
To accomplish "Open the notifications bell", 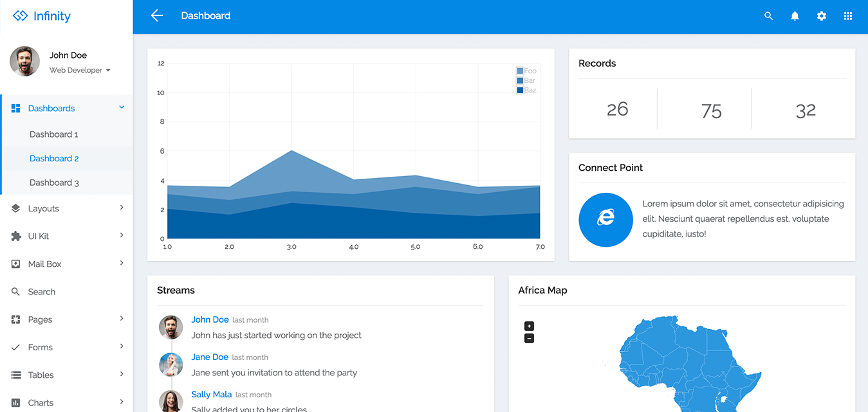I will [x=795, y=16].
